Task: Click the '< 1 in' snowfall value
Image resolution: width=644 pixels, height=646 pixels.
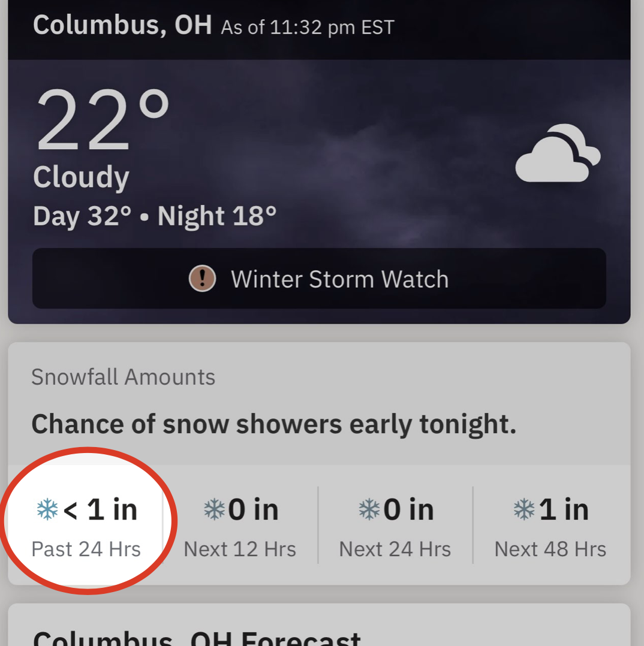Action: pyautogui.click(x=100, y=510)
